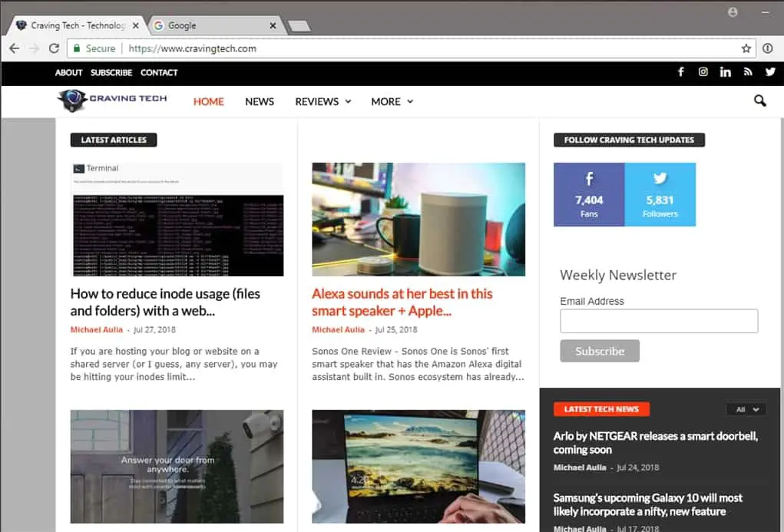This screenshot has width=784, height=532.
Task: Click the Email Address input field
Action: pyautogui.click(x=659, y=321)
